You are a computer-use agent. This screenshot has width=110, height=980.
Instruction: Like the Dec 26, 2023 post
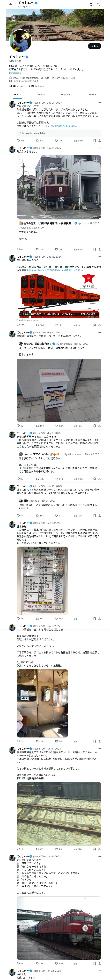(x=57, y=140)
